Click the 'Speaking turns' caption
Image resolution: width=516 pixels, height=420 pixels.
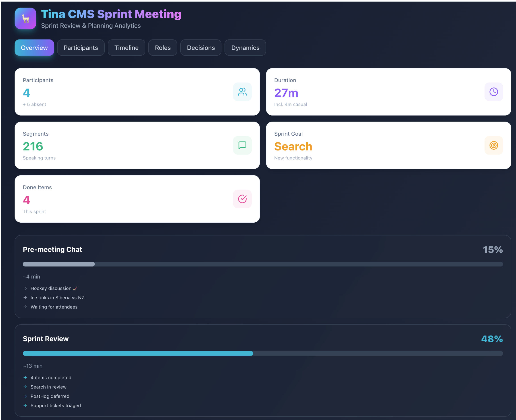coord(39,158)
